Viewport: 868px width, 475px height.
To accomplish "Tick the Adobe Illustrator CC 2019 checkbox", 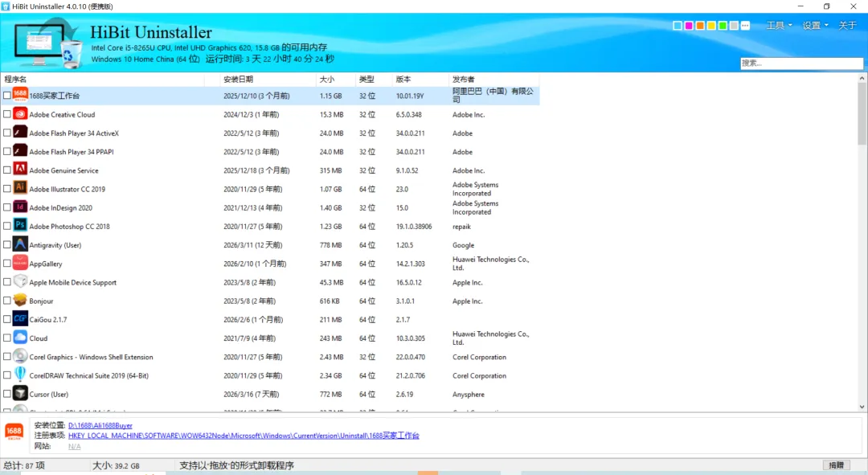I will pyautogui.click(x=6, y=189).
